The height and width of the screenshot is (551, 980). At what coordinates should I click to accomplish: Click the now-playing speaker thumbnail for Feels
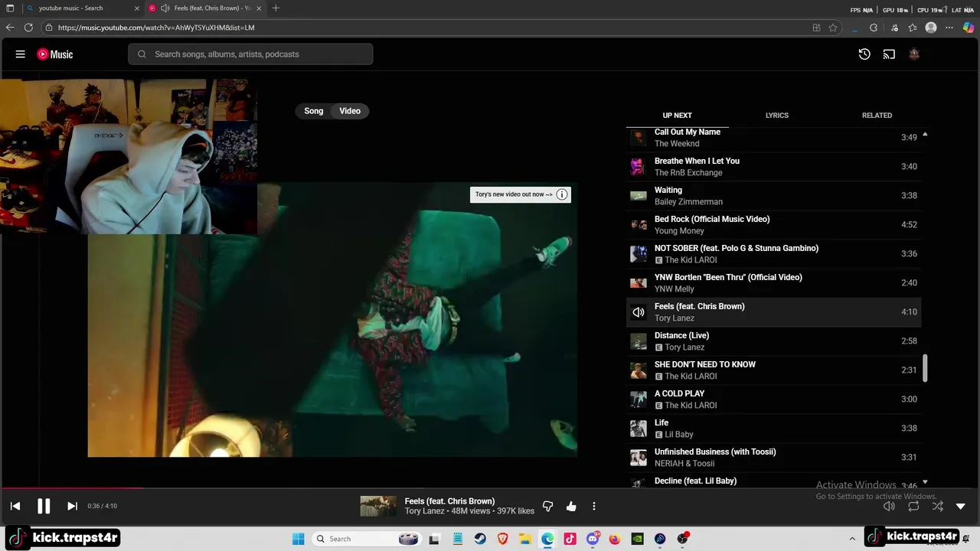[638, 311]
